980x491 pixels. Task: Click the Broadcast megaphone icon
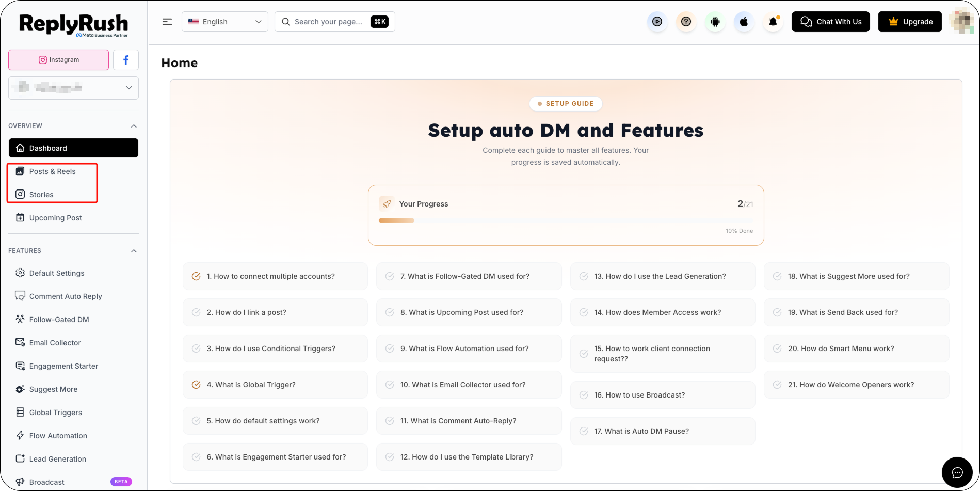tap(20, 482)
